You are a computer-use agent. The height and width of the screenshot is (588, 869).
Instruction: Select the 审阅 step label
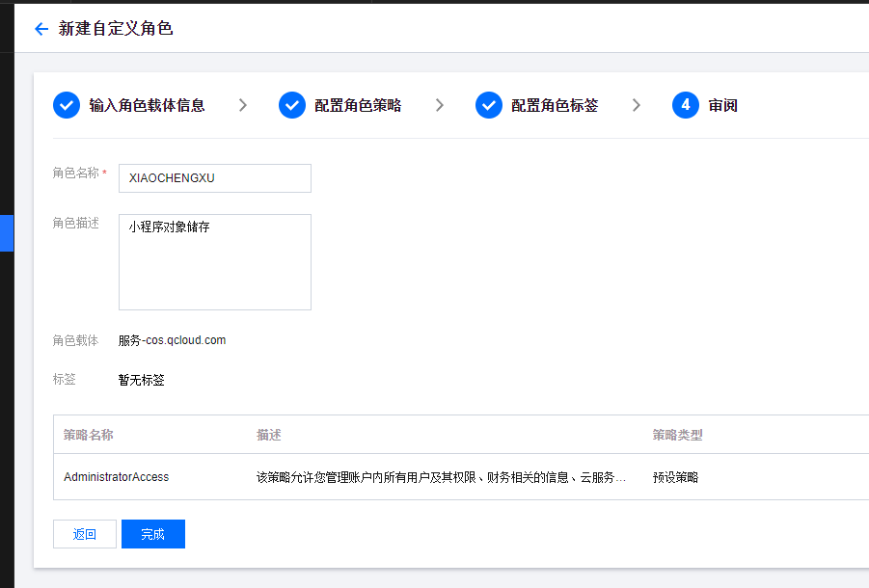[x=723, y=105]
